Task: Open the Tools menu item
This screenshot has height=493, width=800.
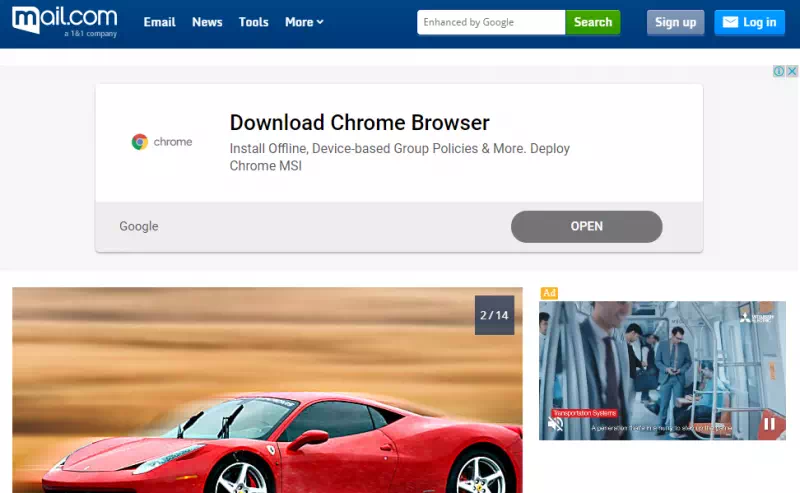Action: pyautogui.click(x=254, y=22)
